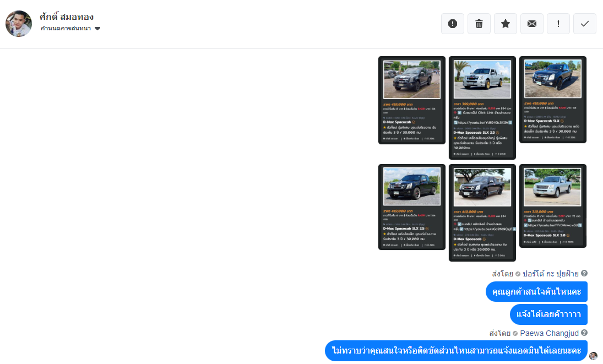The height and width of the screenshot is (364, 603).
Task: Toggle the star to flag conversation
Action: pyautogui.click(x=506, y=24)
